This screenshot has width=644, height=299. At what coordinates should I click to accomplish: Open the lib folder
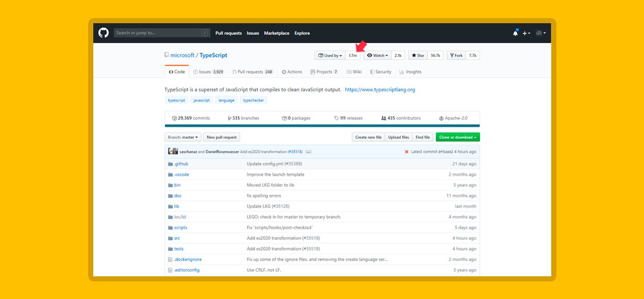coord(177,206)
